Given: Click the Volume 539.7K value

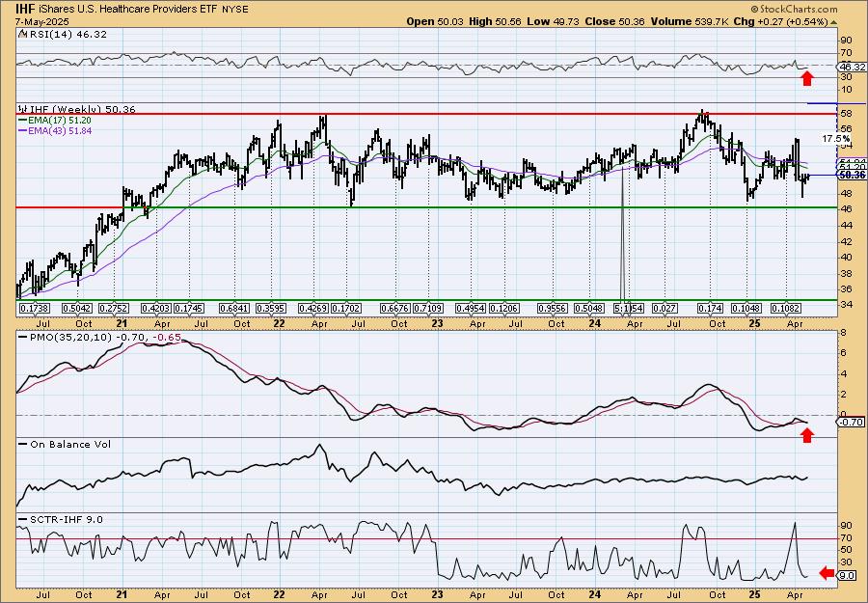Looking at the screenshot, I should coord(690,21).
